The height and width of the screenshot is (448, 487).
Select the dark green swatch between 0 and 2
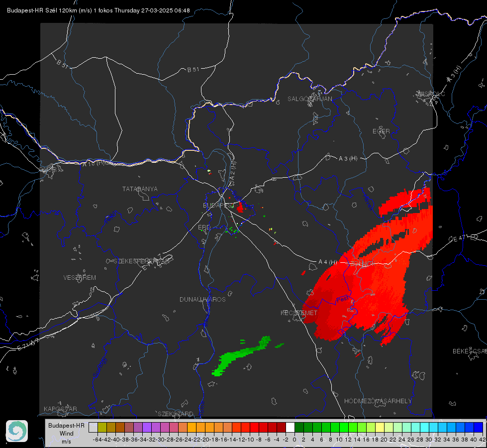point(299,428)
